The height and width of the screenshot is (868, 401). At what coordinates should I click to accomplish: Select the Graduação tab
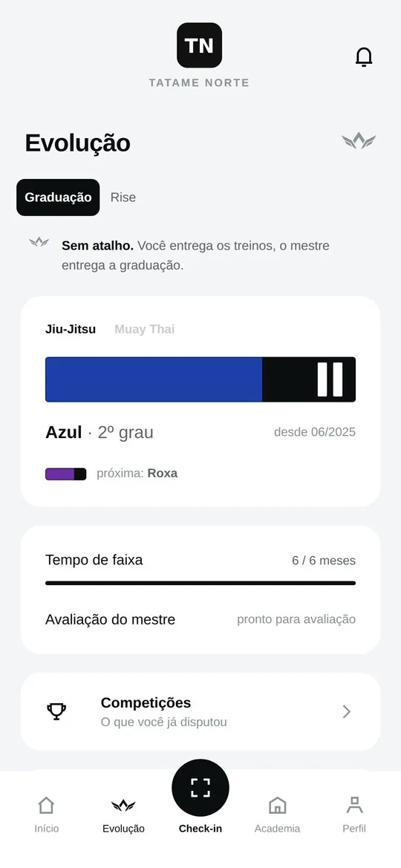click(x=58, y=197)
